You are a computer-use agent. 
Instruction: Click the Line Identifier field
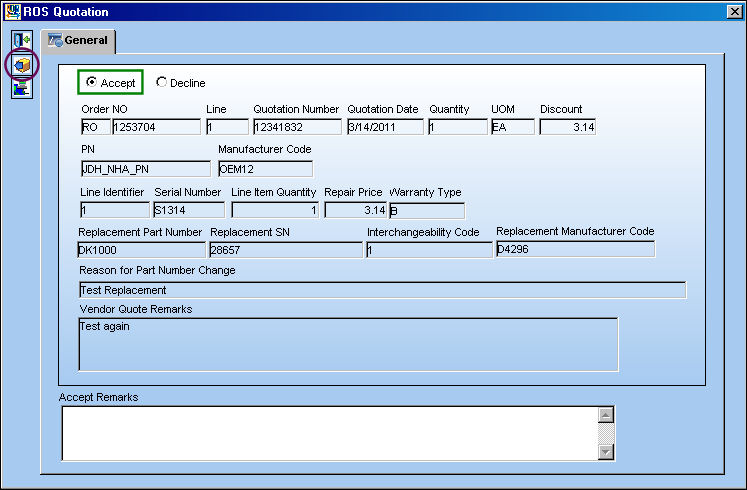point(115,210)
